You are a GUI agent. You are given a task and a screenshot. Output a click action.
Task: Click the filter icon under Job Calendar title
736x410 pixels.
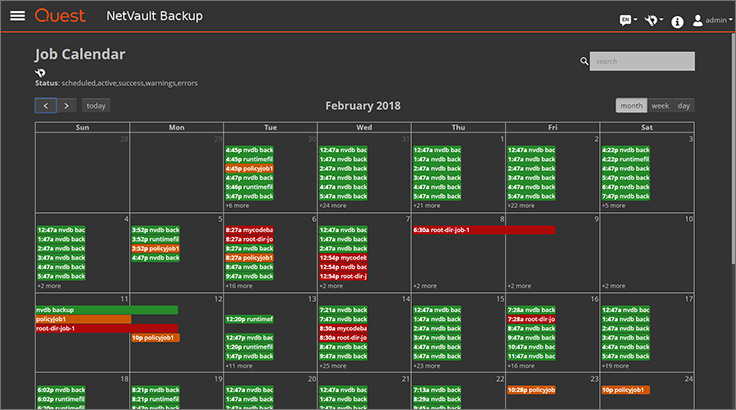pyautogui.click(x=40, y=73)
